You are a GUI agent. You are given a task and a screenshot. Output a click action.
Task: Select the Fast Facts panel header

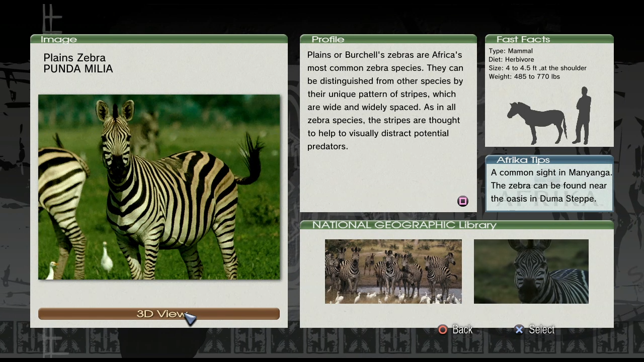[x=549, y=39]
